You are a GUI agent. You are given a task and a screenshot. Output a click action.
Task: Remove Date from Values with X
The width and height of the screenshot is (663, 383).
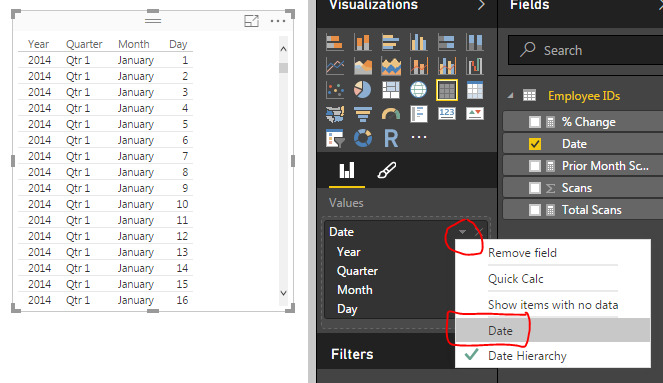(479, 232)
